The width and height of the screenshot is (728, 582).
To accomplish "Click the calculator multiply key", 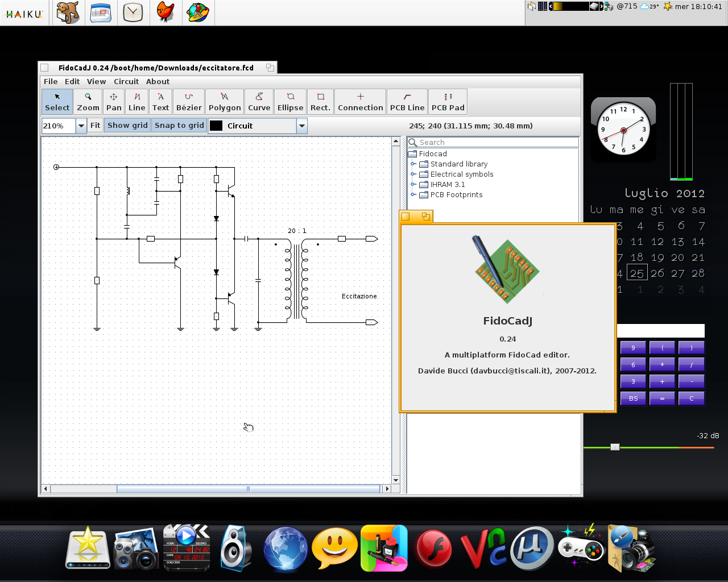I will pyautogui.click(x=662, y=364).
